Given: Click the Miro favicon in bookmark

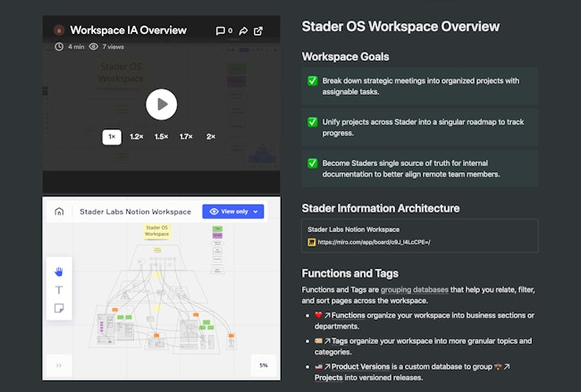Looking at the screenshot, I should (x=312, y=242).
